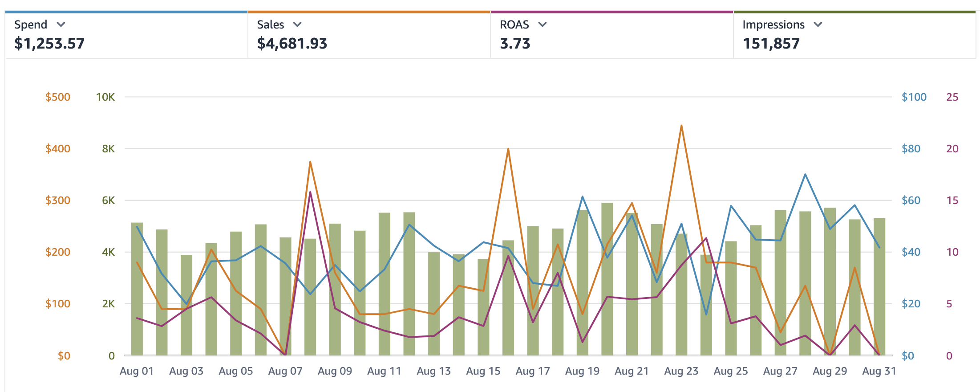Select the Sales total value $4,681.93

tap(292, 44)
